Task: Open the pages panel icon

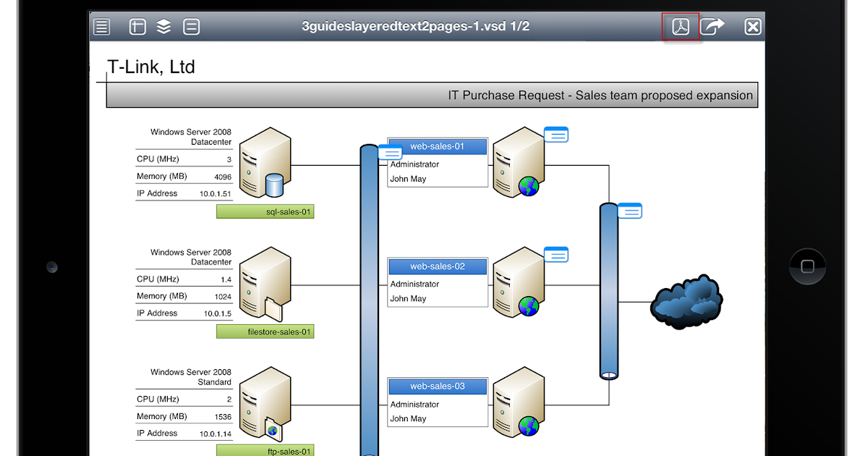Action: tap(137, 27)
